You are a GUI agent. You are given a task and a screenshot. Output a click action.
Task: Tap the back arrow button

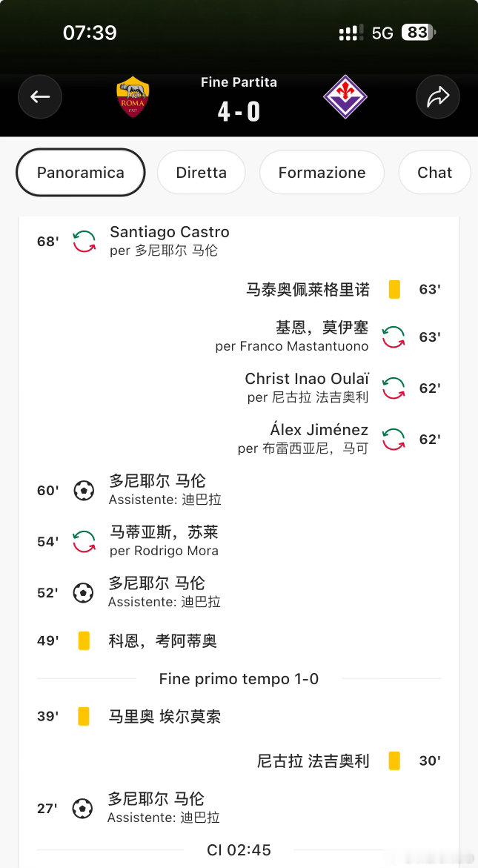(x=40, y=97)
